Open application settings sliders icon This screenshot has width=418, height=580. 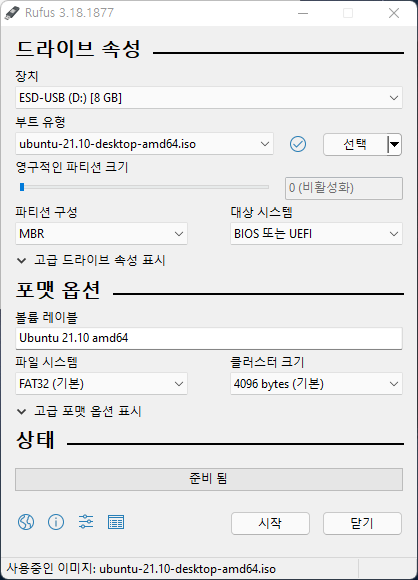[86, 522]
